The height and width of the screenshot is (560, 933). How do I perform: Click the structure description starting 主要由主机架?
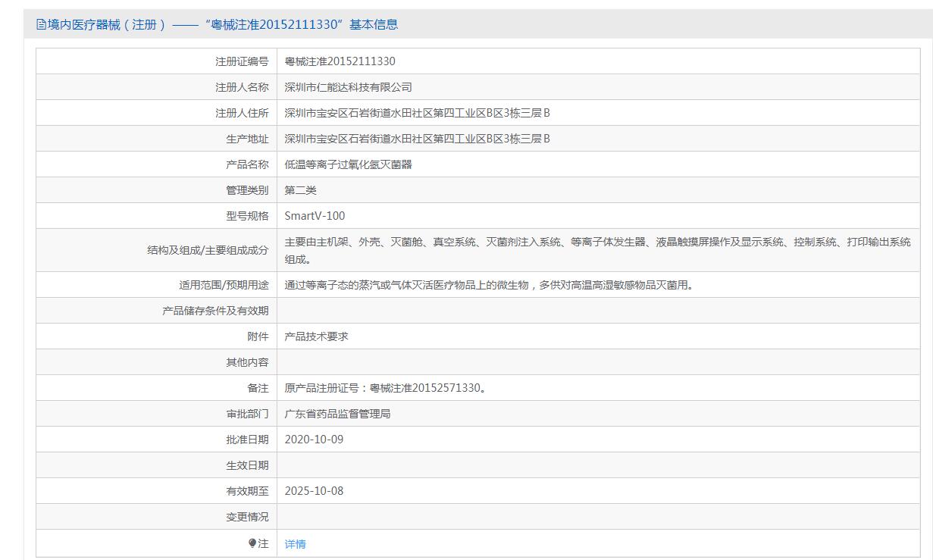[x=598, y=250]
